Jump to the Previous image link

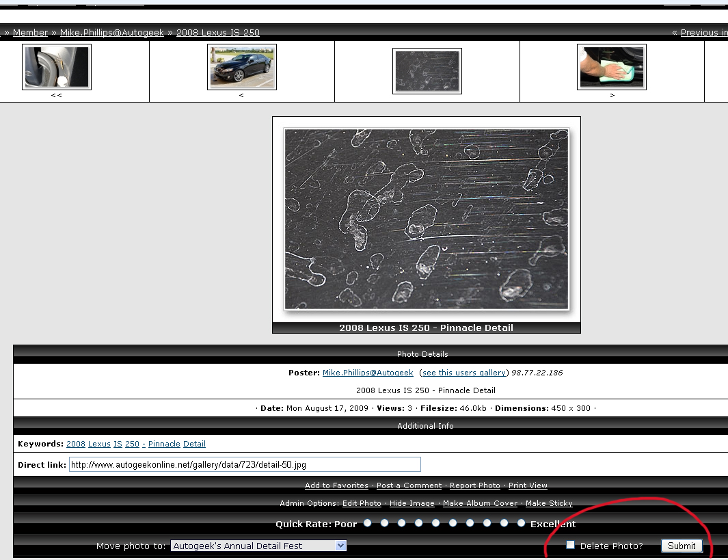(x=704, y=33)
